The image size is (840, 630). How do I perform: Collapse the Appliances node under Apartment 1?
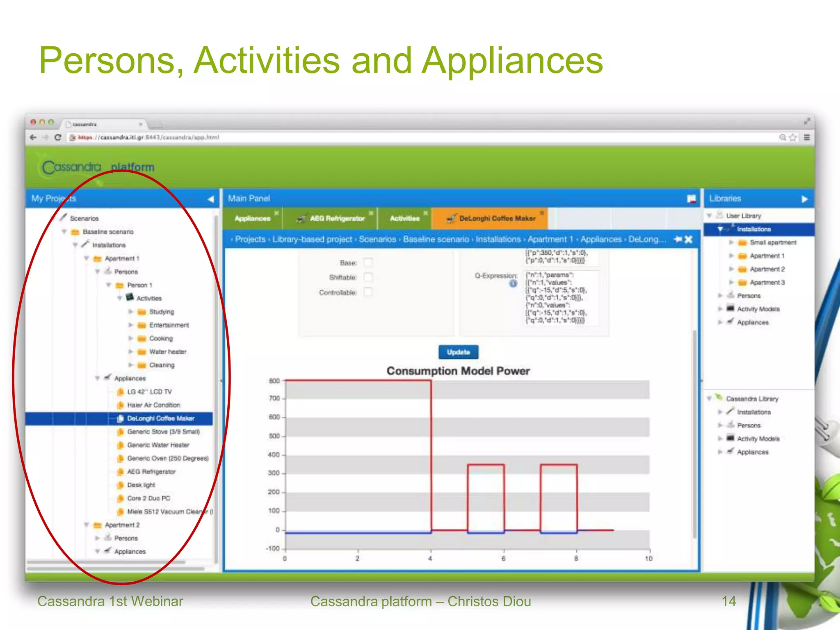pyautogui.click(x=98, y=378)
